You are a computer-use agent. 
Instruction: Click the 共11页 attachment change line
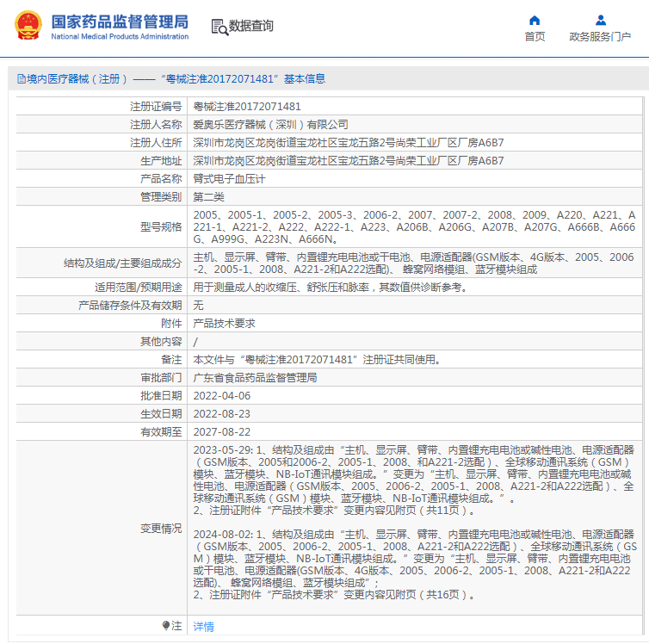(x=334, y=511)
